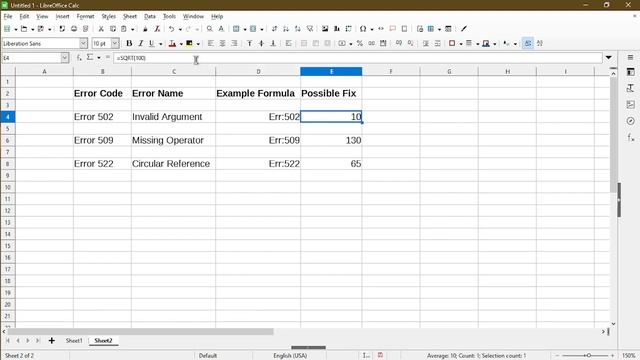The image size is (640, 360).
Task: Toggle Align Right
Action: [234, 43]
